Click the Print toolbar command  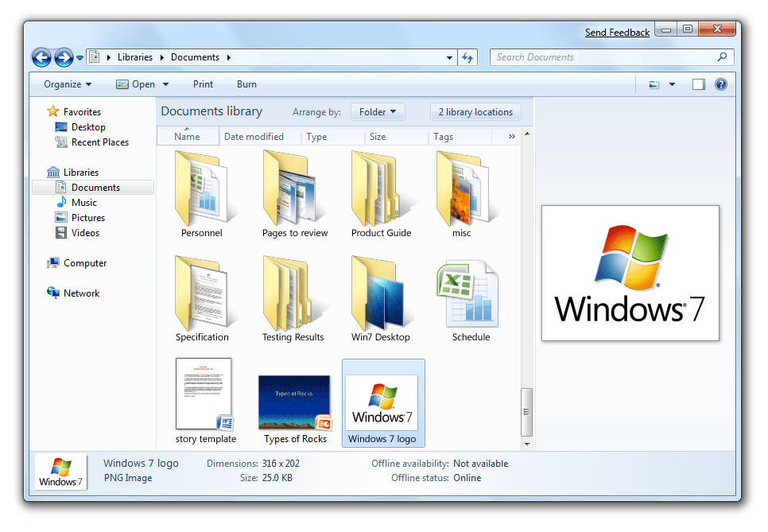[203, 83]
